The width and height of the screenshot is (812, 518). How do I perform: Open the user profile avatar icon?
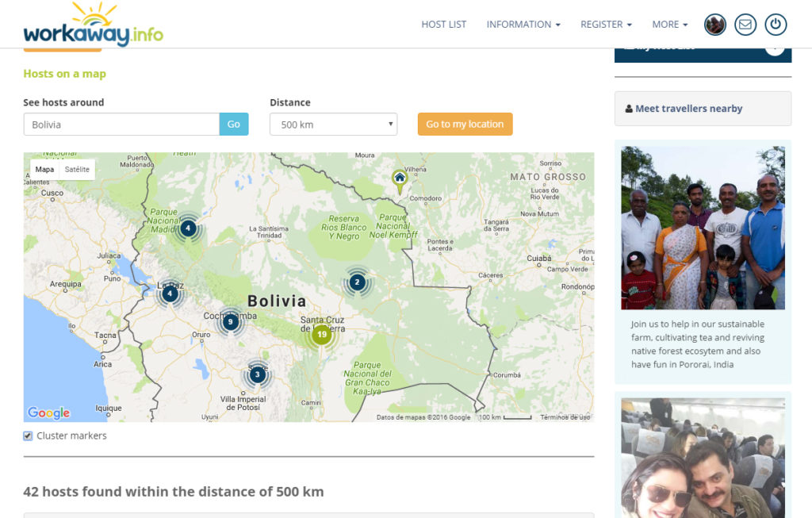pyautogui.click(x=715, y=25)
